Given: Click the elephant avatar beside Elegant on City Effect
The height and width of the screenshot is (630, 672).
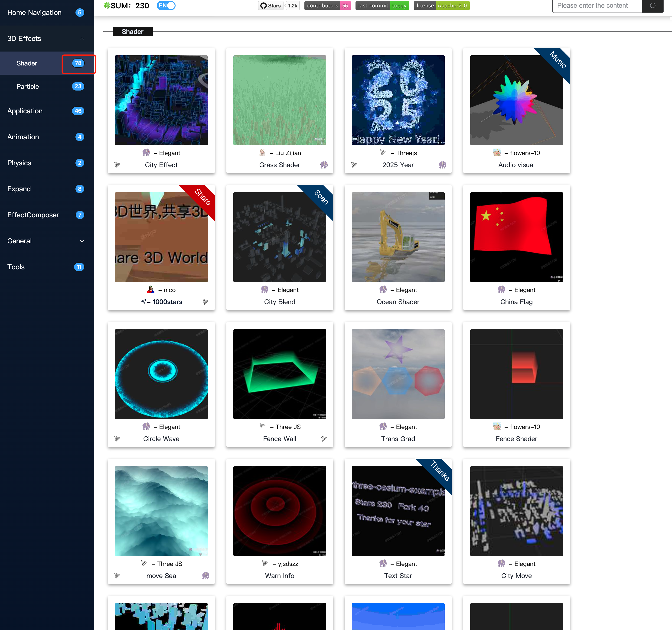Looking at the screenshot, I should tap(146, 153).
